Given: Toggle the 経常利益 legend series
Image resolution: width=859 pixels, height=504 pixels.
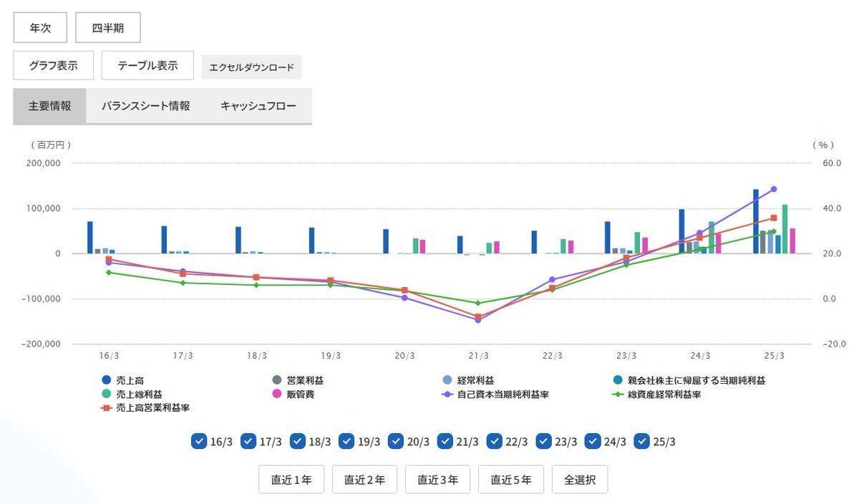Looking at the screenshot, I should 470,381.
